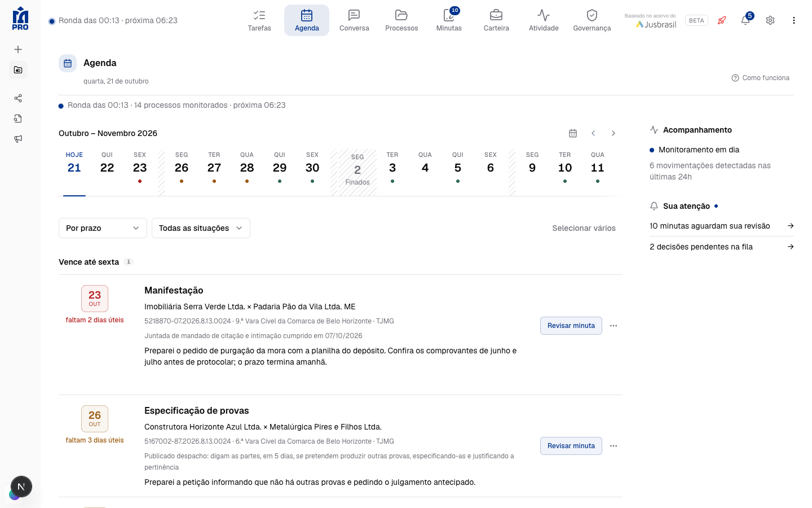Expand Todas as situações dropdown
This screenshot has height=508, width=812.
tap(201, 228)
